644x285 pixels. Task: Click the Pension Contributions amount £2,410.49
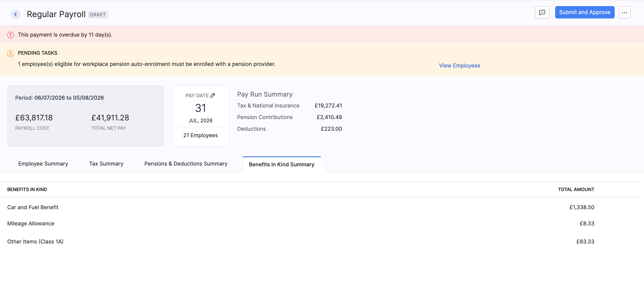(329, 117)
